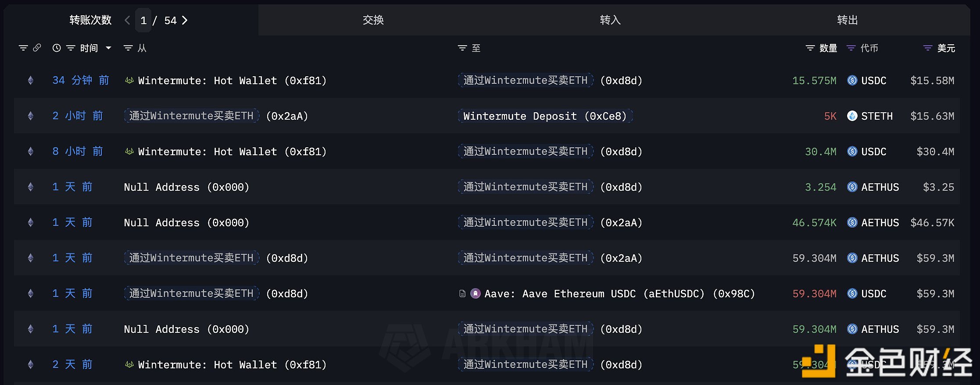Open the 时间 sort order dropdown arrow
Viewport: 980px width, 385px height.
tap(108, 48)
